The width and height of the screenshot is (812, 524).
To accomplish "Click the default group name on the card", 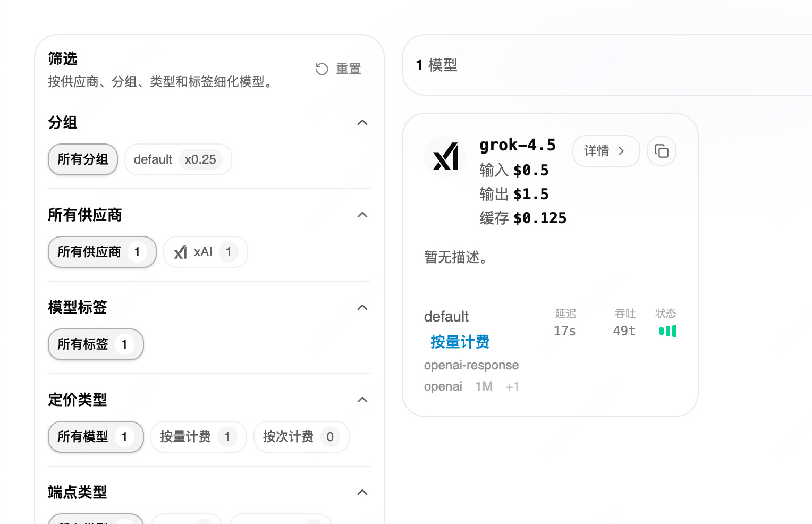I will (x=446, y=317).
